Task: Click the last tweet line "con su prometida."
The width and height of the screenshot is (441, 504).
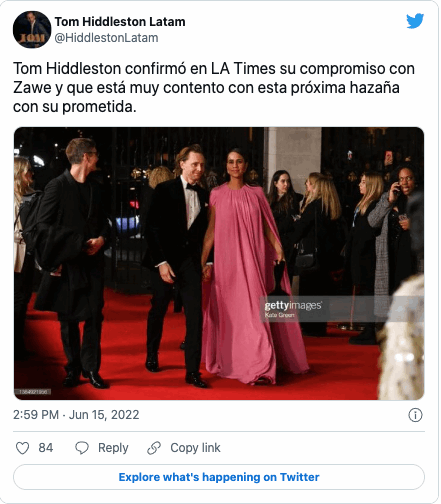Action: [75, 107]
